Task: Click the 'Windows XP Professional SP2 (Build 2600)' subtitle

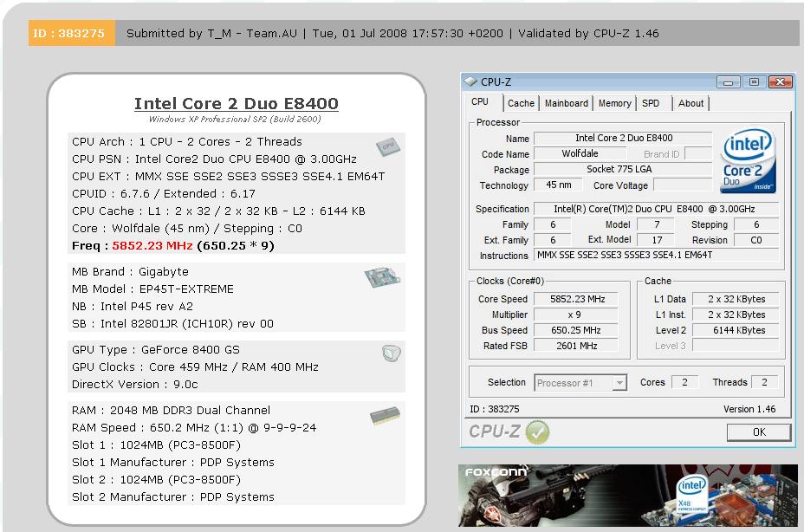Action: pyautogui.click(x=235, y=119)
